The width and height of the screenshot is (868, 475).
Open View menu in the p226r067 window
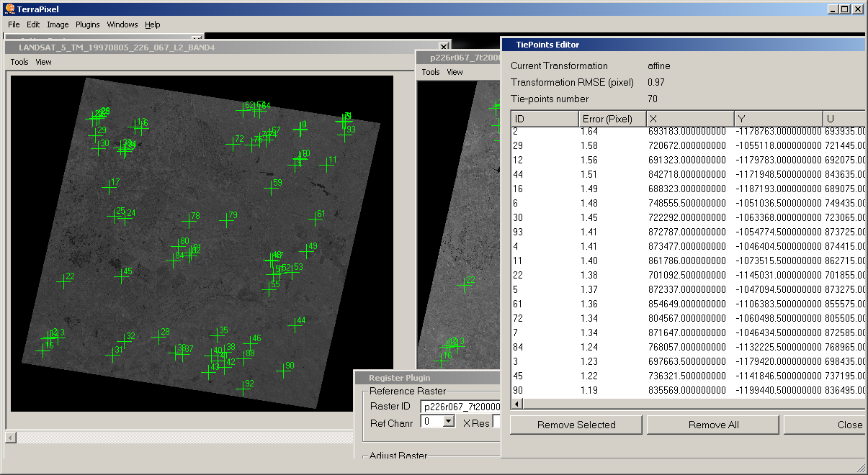click(x=455, y=72)
